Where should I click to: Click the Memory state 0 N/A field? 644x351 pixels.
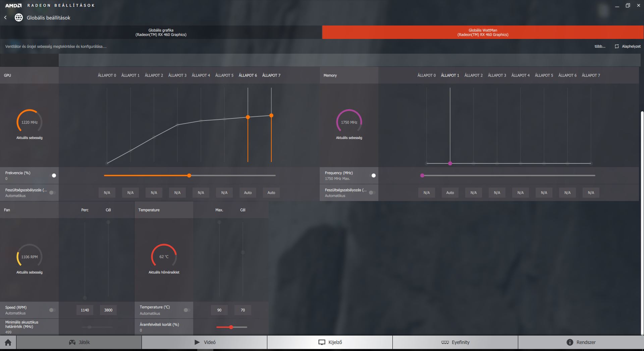point(427,193)
